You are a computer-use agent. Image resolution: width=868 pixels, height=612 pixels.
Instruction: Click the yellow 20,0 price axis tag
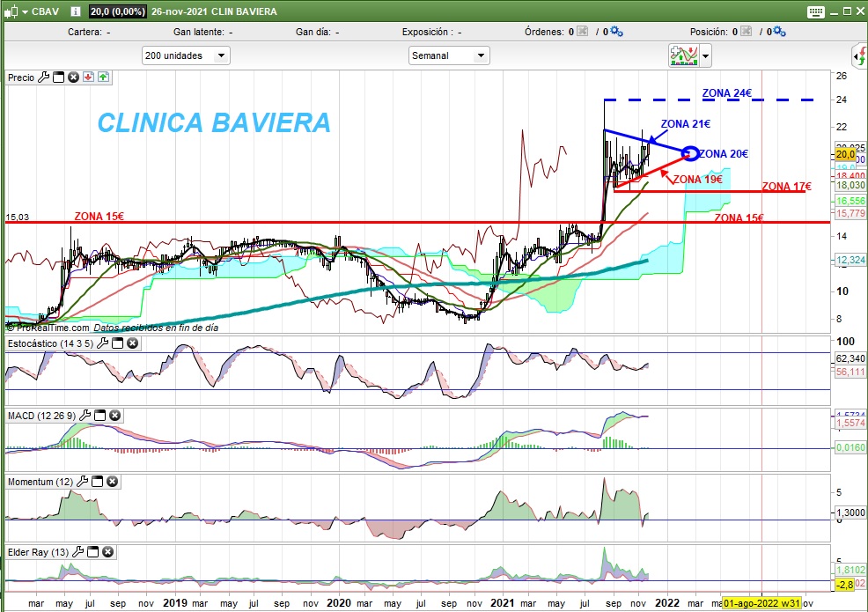point(845,154)
